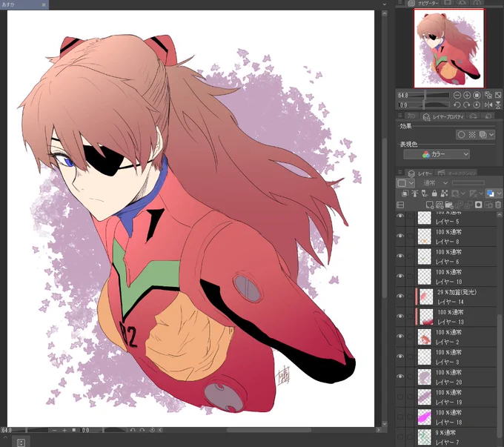Click the border effect circle icon
Screen dimensions: 504x447
pos(461,135)
